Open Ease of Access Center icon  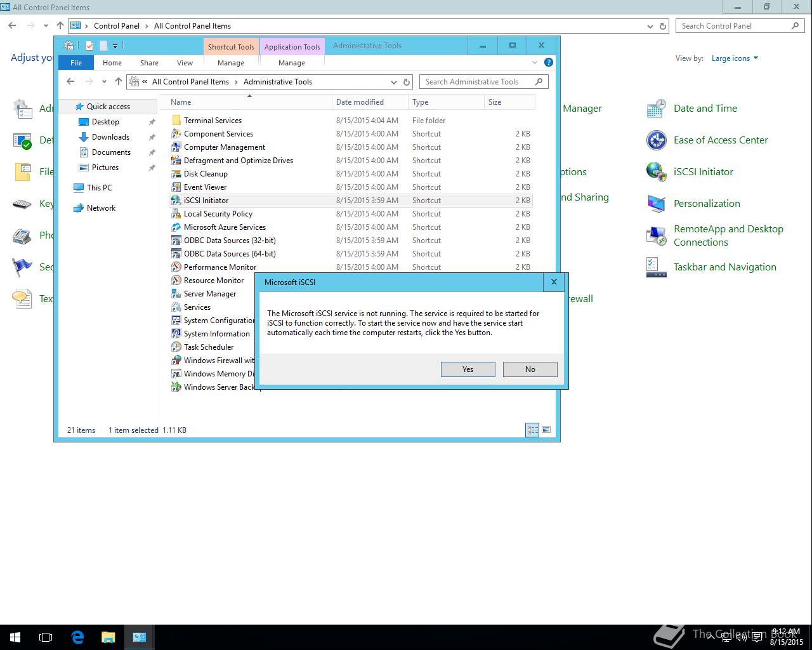656,140
